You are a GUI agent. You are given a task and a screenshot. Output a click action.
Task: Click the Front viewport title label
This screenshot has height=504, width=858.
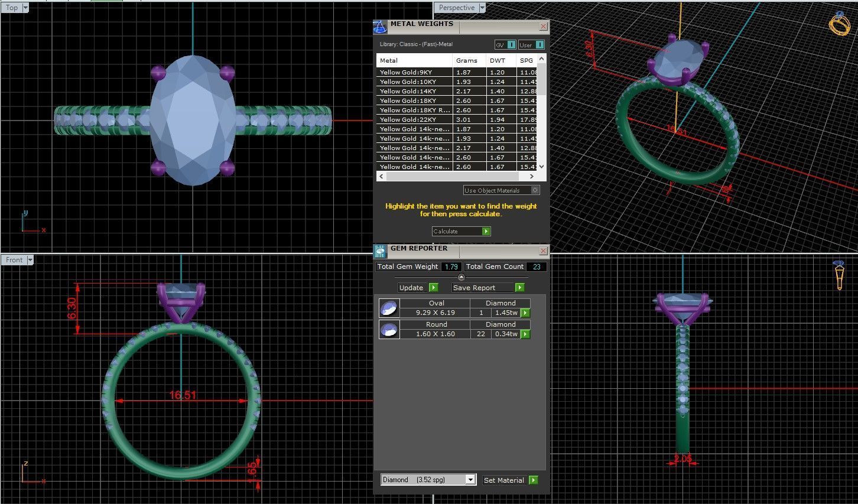coord(14,260)
